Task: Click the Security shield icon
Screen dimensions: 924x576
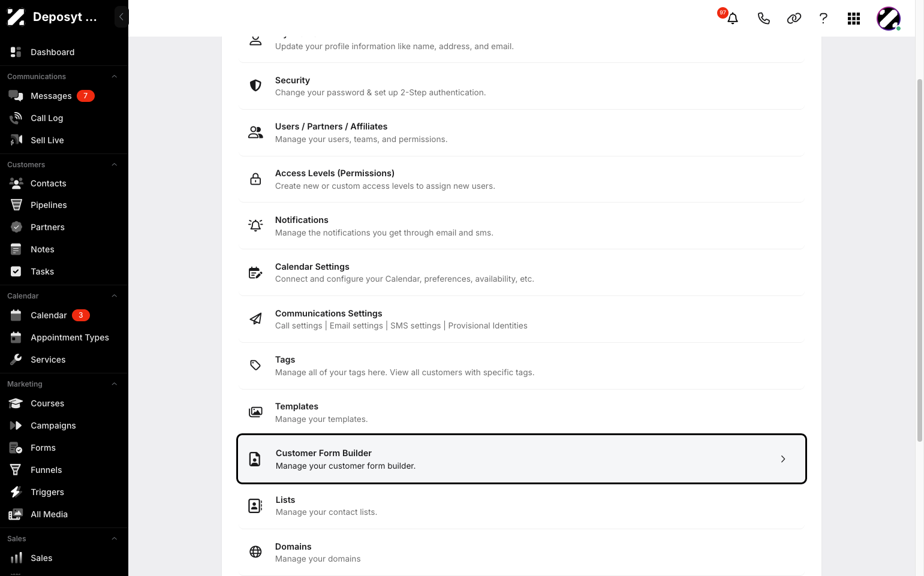Action: point(255,86)
